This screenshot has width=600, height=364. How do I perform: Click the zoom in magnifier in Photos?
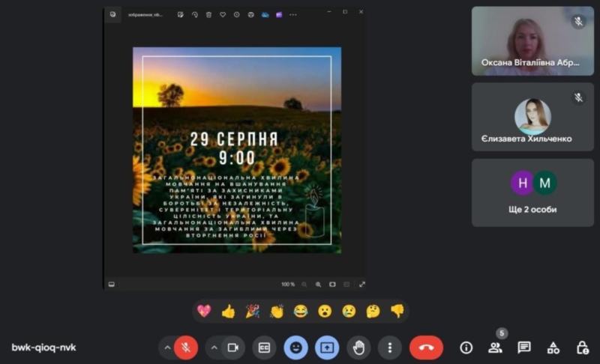[317, 285]
